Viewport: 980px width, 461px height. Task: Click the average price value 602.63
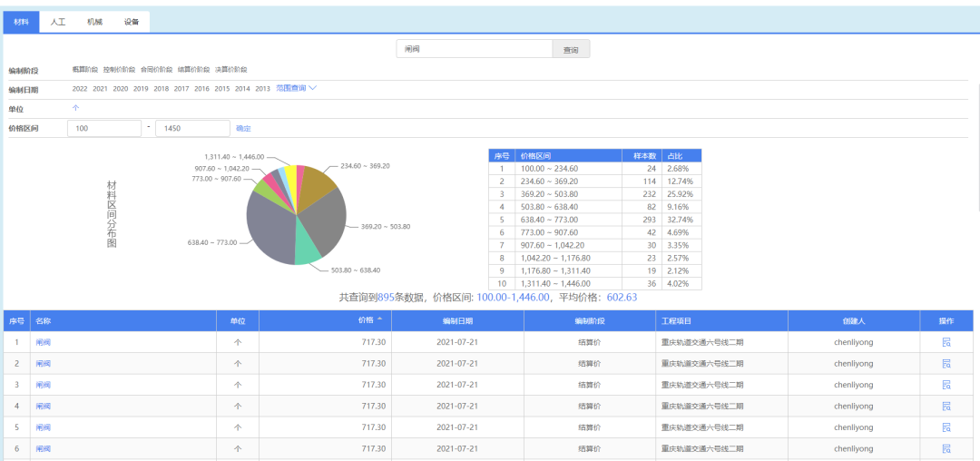(x=622, y=298)
